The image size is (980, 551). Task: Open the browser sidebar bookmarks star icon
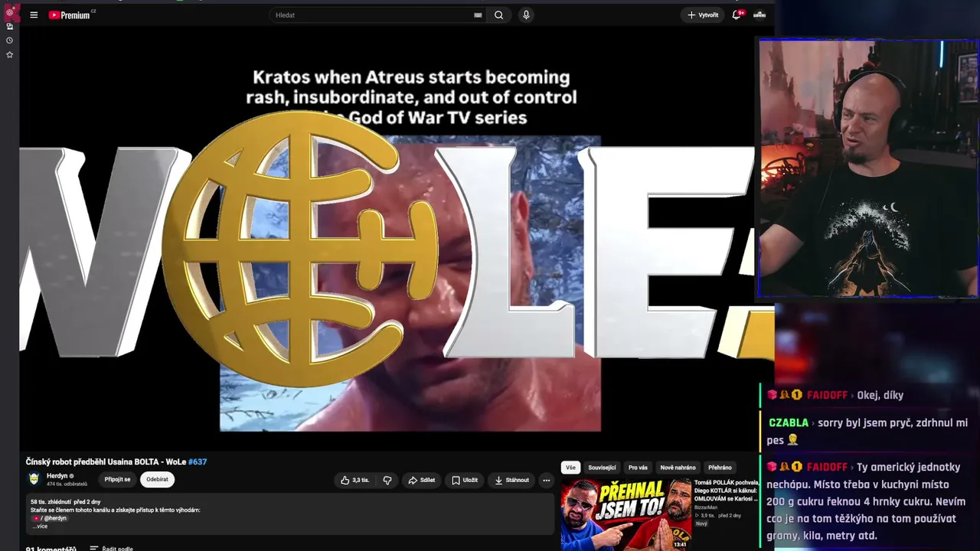coord(9,54)
